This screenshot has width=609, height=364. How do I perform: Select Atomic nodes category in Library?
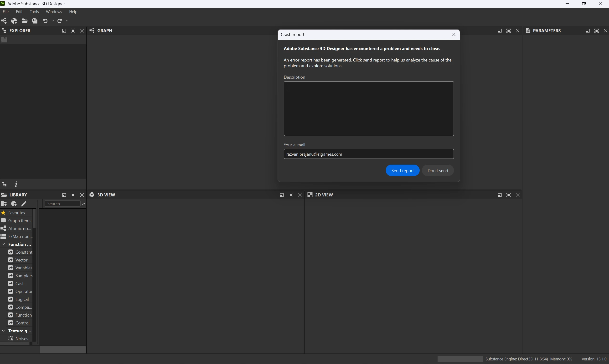16,229
